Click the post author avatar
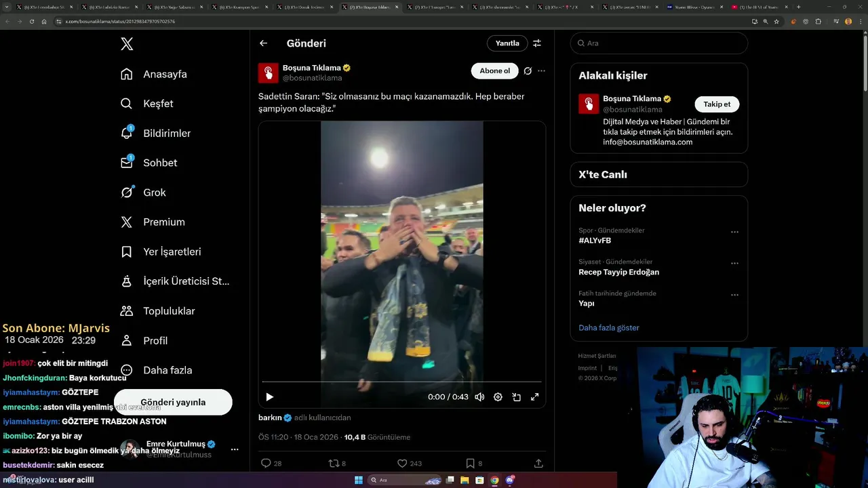The width and height of the screenshot is (868, 488). 269,73
